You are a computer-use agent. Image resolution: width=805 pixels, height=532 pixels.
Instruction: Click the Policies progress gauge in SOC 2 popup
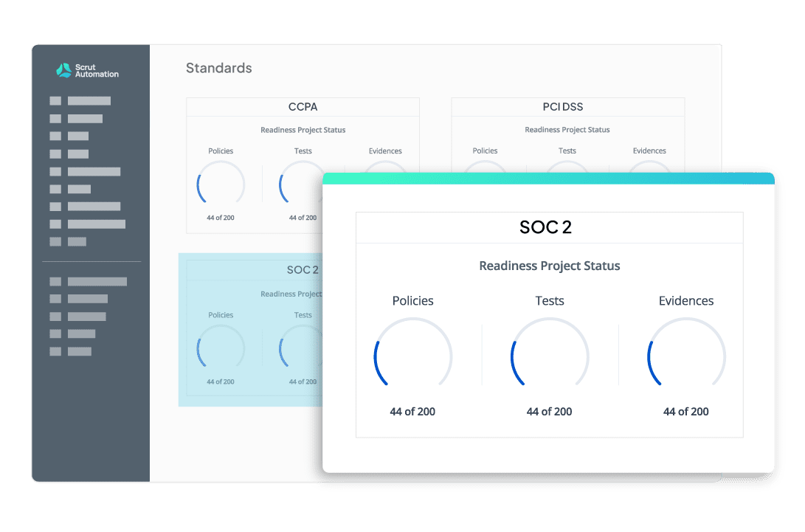pyautogui.click(x=412, y=352)
